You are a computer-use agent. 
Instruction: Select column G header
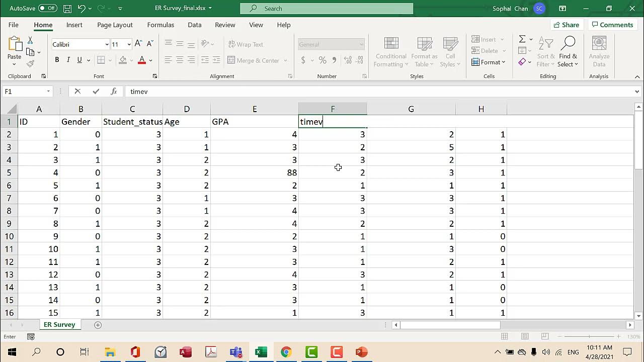click(411, 109)
